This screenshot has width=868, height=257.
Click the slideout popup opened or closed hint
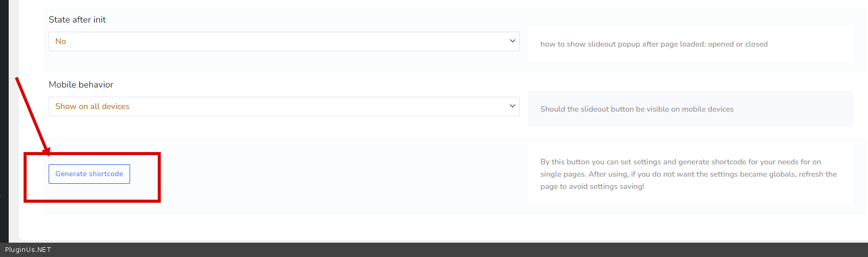pos(653,44)
